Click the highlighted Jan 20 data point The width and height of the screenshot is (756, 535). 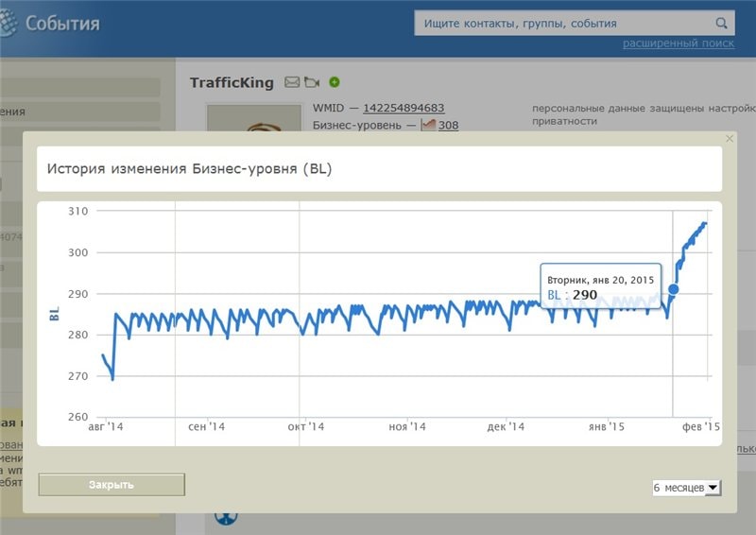(673, 289)
